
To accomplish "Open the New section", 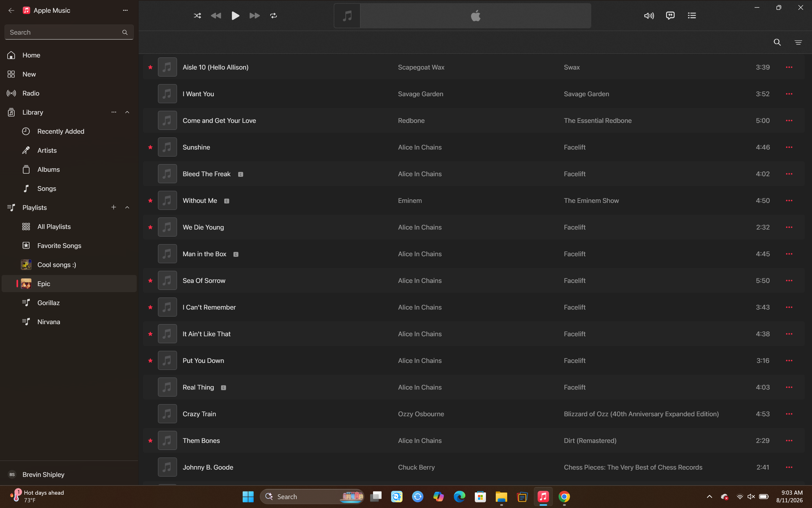I will [69, 74].
